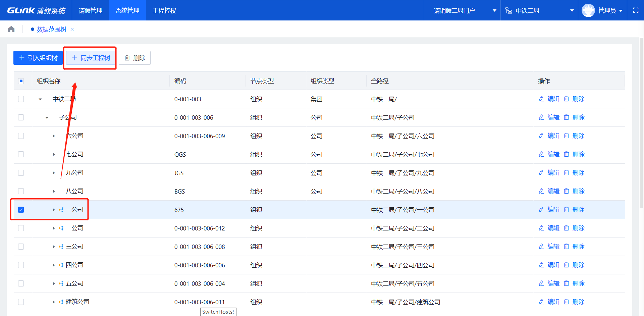The height and width of the screenshot is (316, 644).
Task: Click the edit pencil icon for 六公司 row
Action: click(541, 136)
